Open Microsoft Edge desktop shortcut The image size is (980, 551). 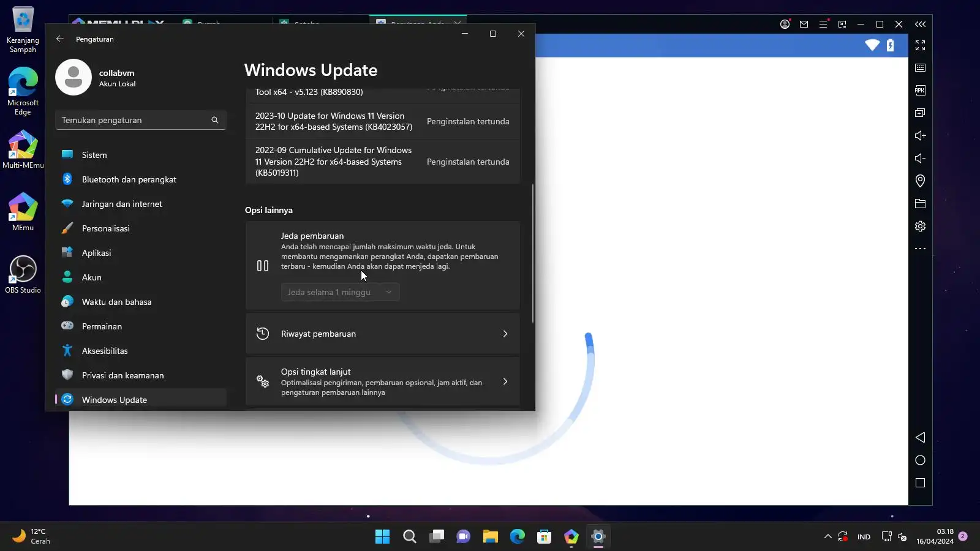click(x=23, y=91)
